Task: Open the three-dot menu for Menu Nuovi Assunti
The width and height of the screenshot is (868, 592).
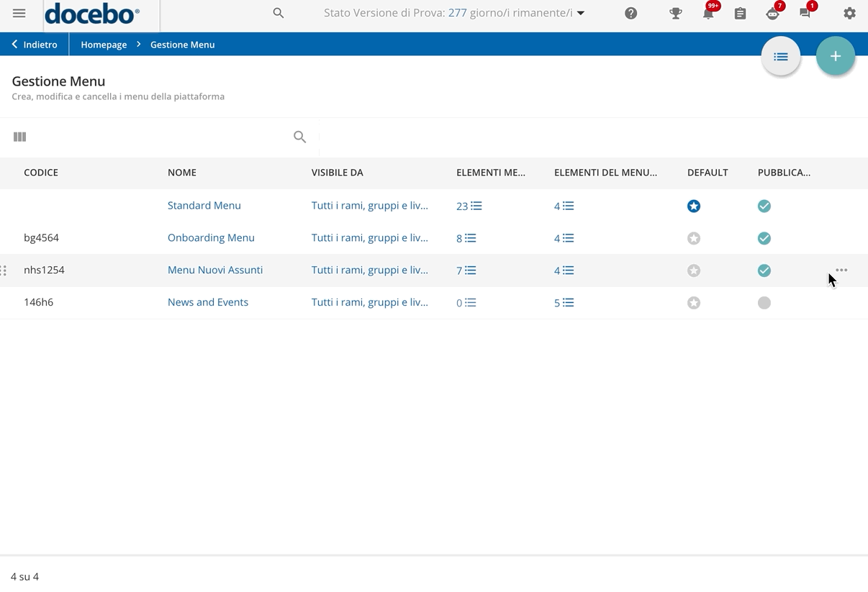Action: pos(841,270)
